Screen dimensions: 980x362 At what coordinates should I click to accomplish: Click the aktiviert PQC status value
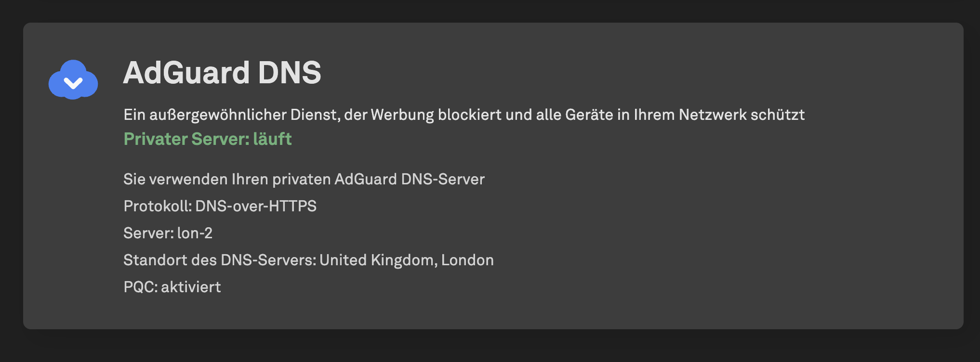[x=191, y=287]
